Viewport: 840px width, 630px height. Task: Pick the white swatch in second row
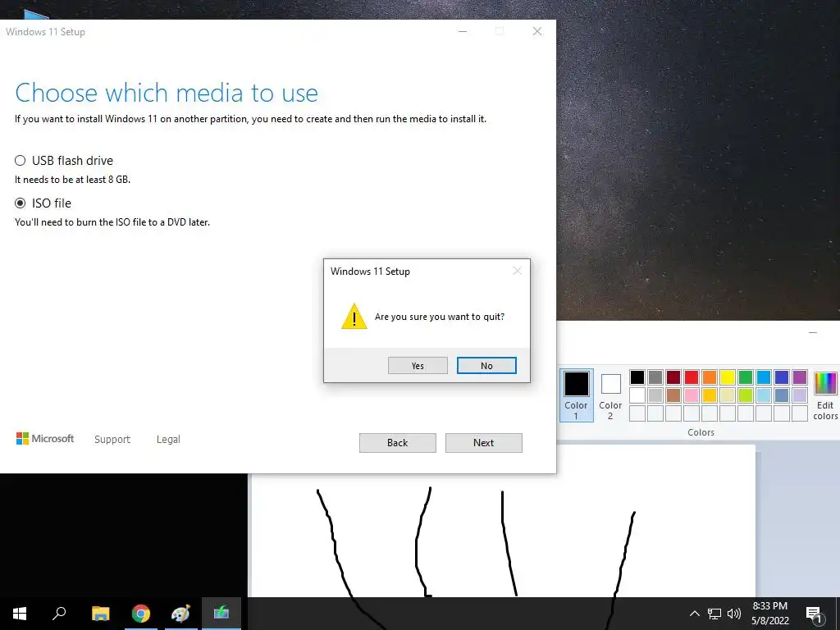pyautogui.click(x=637, y=395)
